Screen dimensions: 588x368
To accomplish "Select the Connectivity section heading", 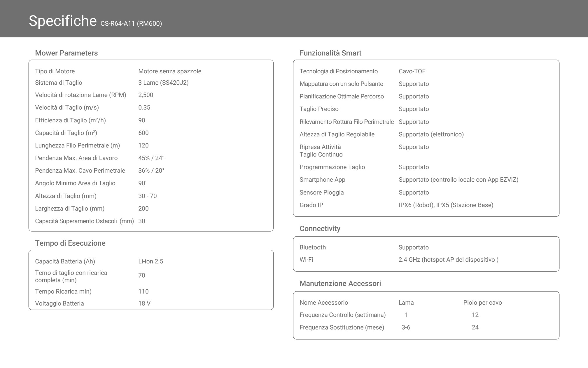I will tap(320, 229).
